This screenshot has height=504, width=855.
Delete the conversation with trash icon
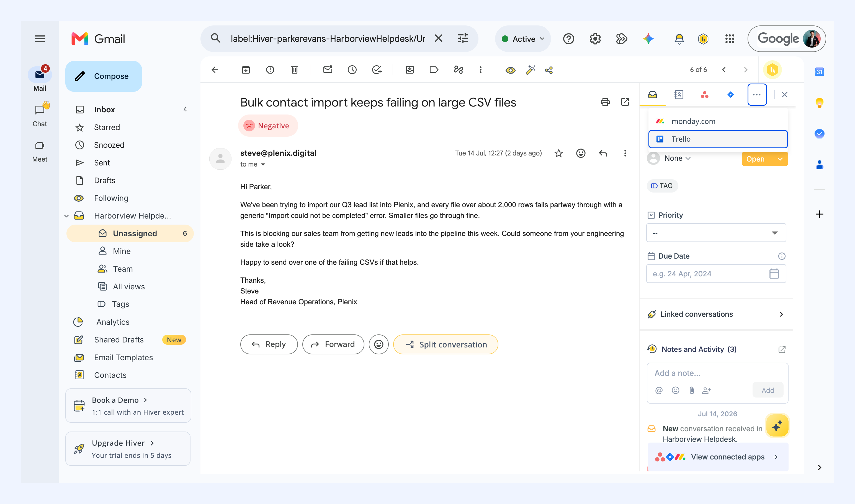(x=295, y=70)
